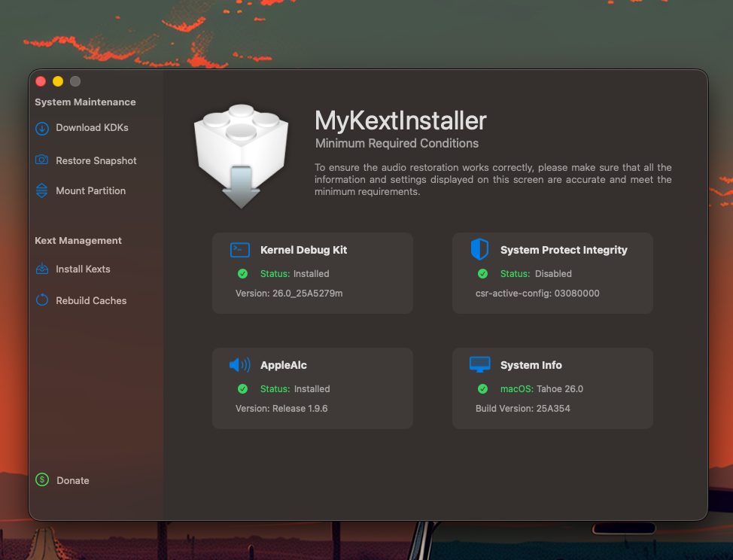Click the System Protect Integrity shield icon
733x560 pixels.
(x=479, y=249)
